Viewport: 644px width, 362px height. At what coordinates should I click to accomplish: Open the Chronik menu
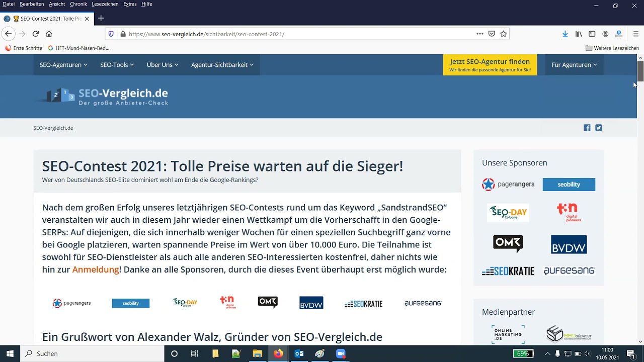pyautogui.click(x=78, y=4)
